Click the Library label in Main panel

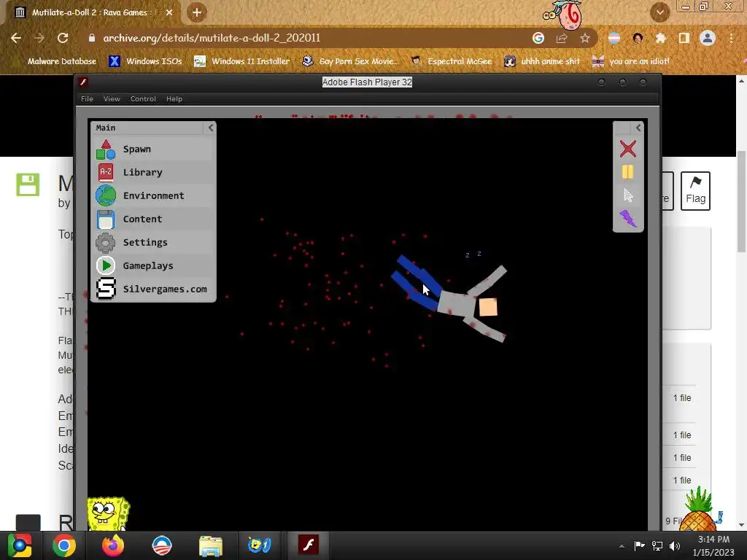point(143,172)
